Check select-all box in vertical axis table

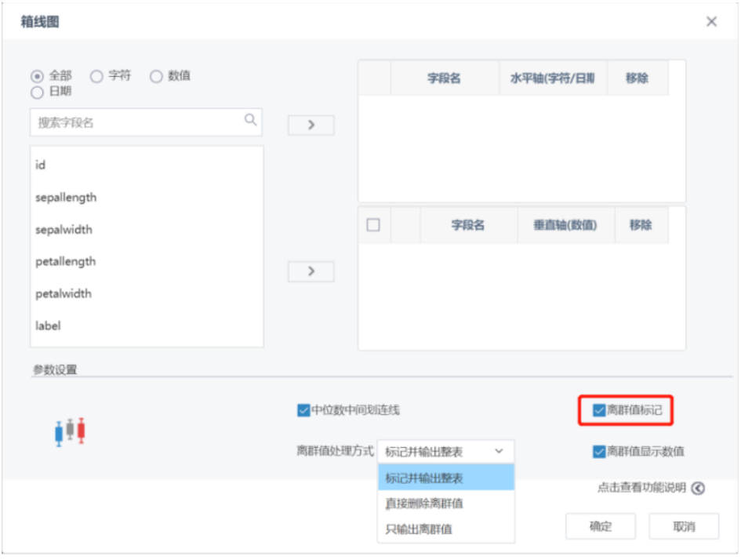click(372, 224)
